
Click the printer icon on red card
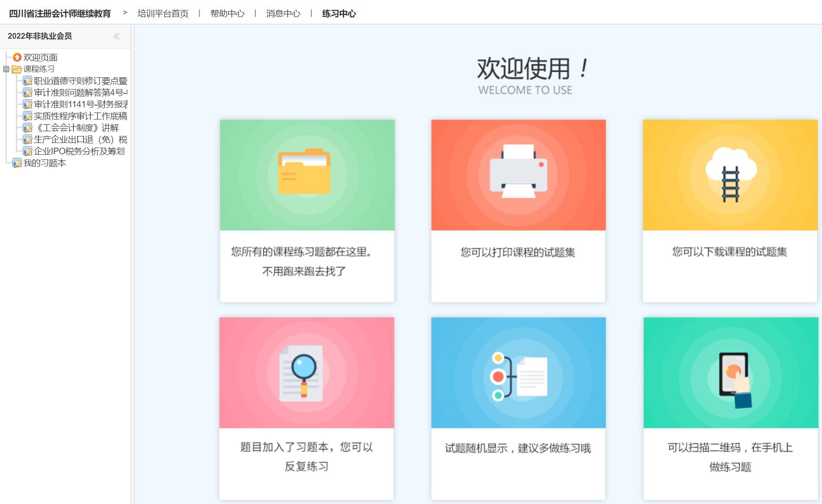[x=518, y=172]
